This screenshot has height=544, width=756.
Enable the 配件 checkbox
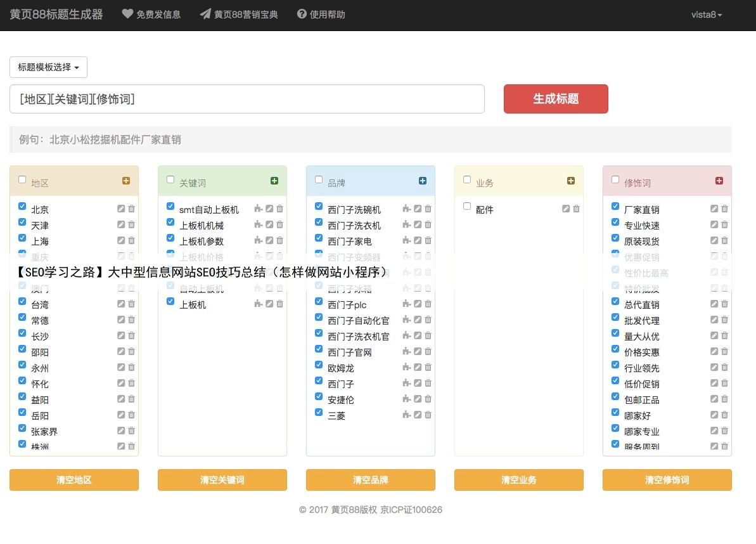coord(467,206)
